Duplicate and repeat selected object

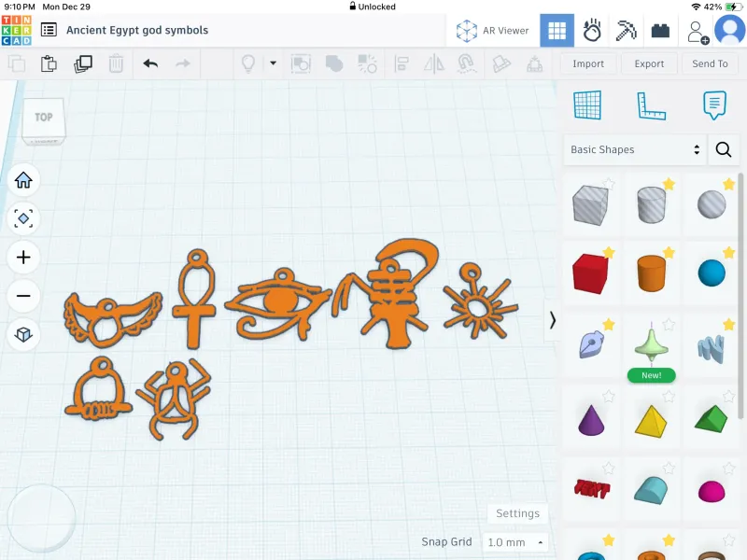(x=83, y=63)
